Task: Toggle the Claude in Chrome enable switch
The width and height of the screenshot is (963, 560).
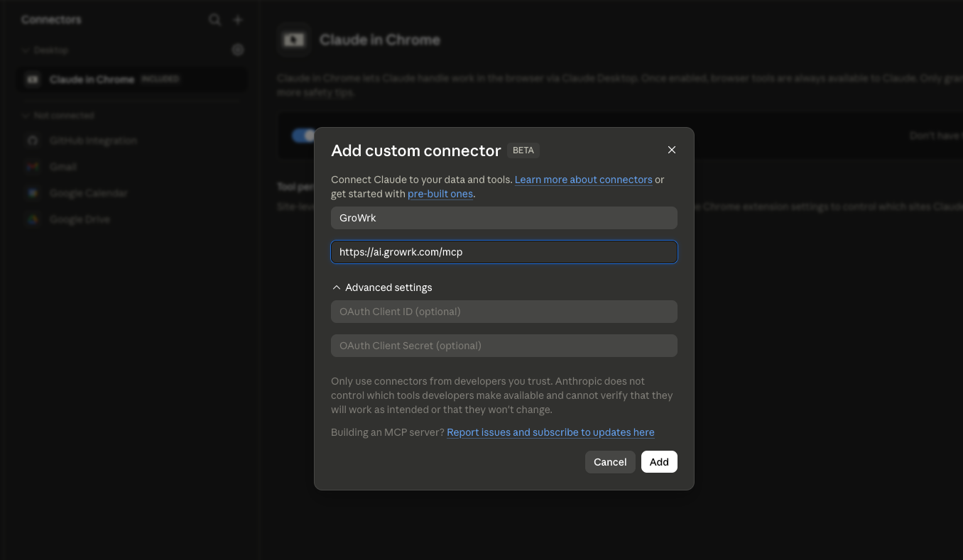Action: (x=304, y=136)
